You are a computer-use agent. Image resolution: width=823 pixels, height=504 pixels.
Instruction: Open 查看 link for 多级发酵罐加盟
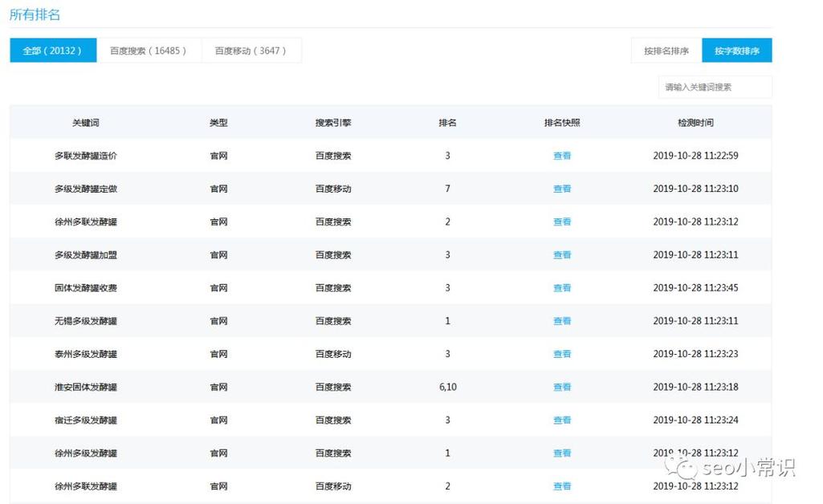click(561, 255)
